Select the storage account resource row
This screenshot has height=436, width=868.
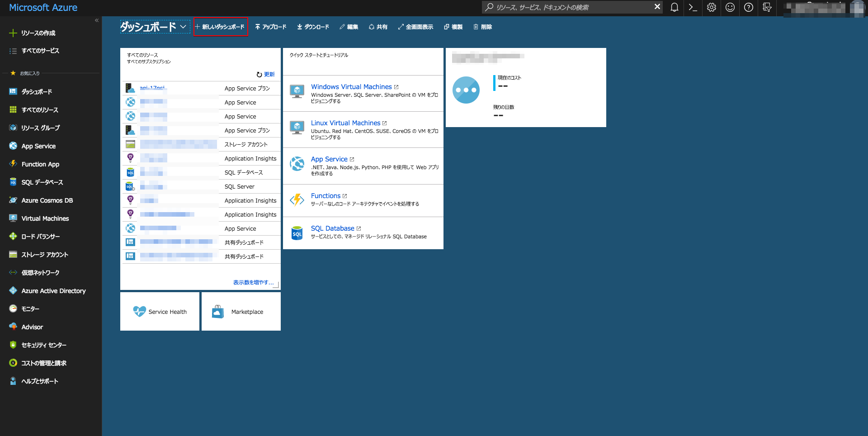pos(201,144)
